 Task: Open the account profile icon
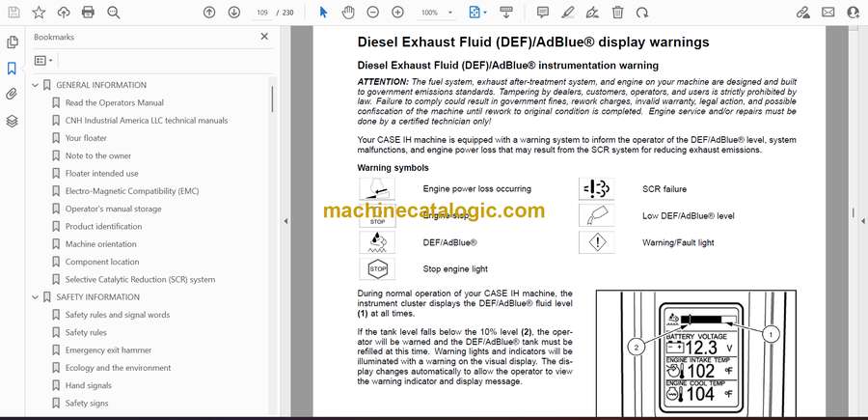pos(854,13)
